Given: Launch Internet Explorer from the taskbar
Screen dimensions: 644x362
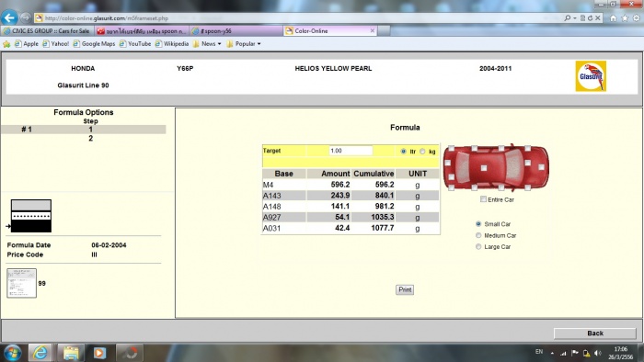Looking at the screenshot, I should 40,353.
